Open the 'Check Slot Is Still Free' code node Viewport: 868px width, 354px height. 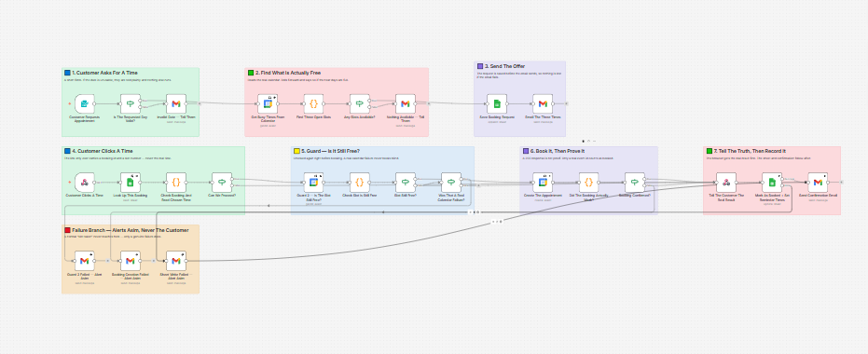click(359, 182)
